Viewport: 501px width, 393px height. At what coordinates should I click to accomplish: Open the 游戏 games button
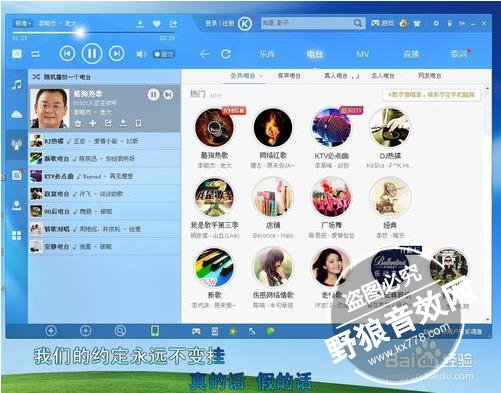click(383, 23)
